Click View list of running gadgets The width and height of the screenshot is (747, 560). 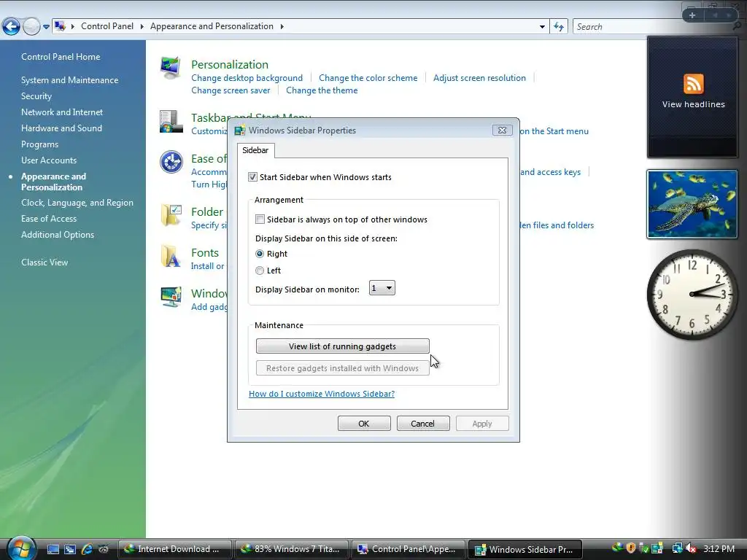343,346
